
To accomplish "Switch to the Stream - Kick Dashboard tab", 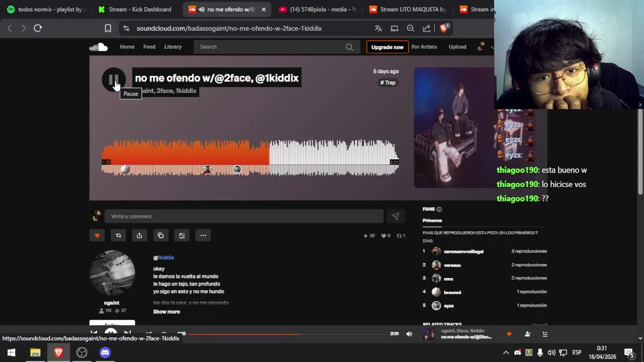I will click(x=135, y=9).
